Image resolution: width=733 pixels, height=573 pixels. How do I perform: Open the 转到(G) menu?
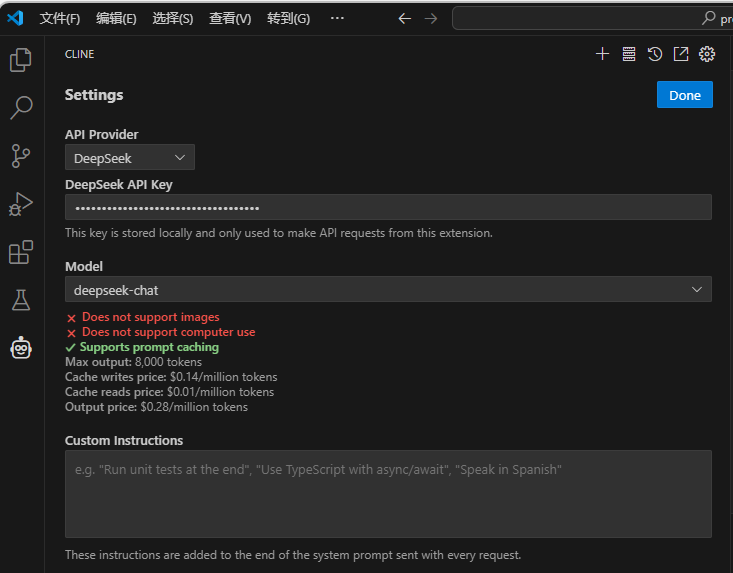[288, 19]
